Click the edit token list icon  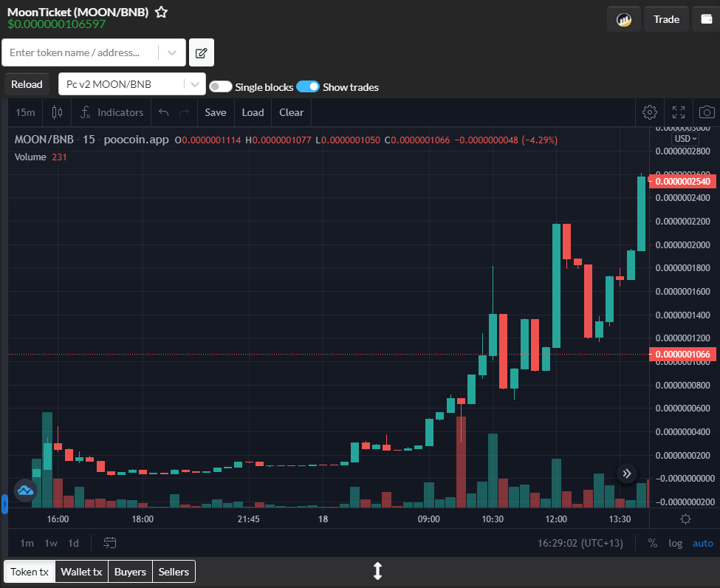point(202,53)
